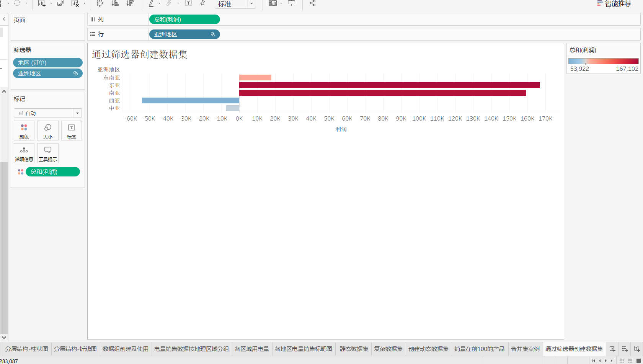Switch to 合并集案例 sheet tab
The image size is (643, 364).
(x=525, y=349)
